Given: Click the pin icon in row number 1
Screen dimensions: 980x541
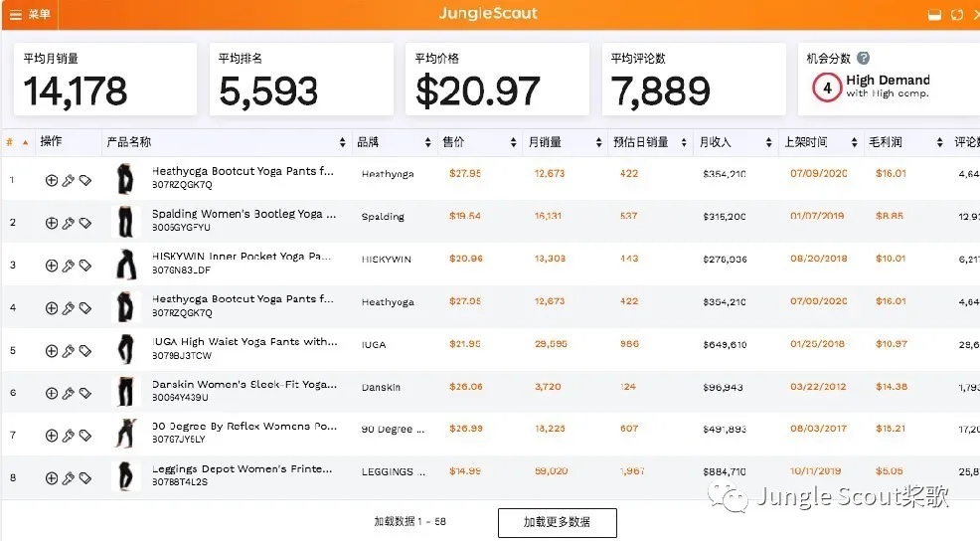Looking at the screenshot, I should click(69, 180).
